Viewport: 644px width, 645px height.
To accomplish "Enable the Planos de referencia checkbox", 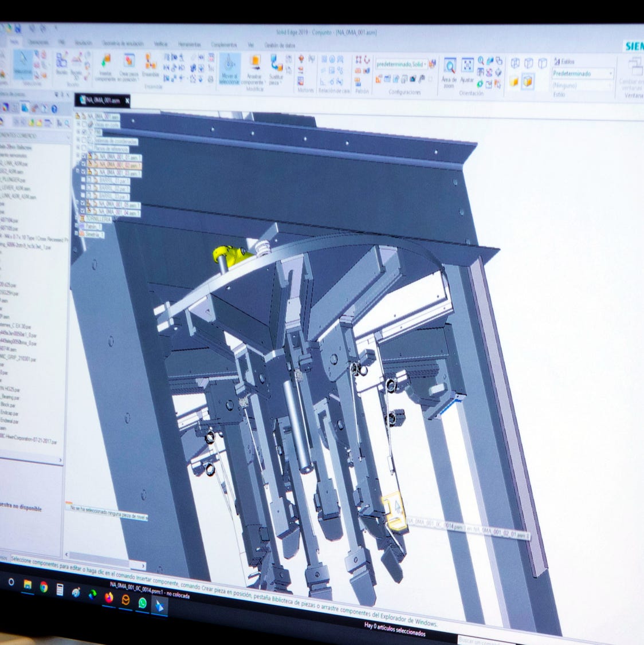I will [x=85, y=148].
